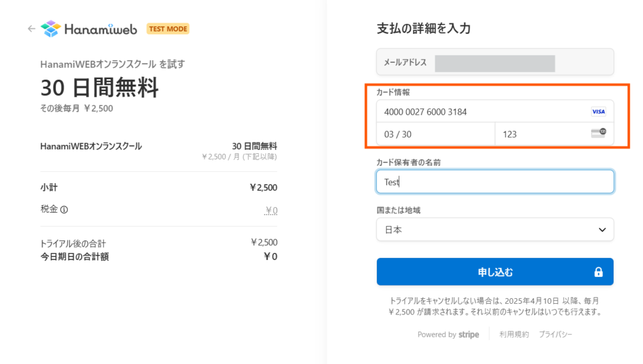Click the ¥0 tax amount
The height and width of the screenshot is (364, 643).
click(x=271, y=210)
